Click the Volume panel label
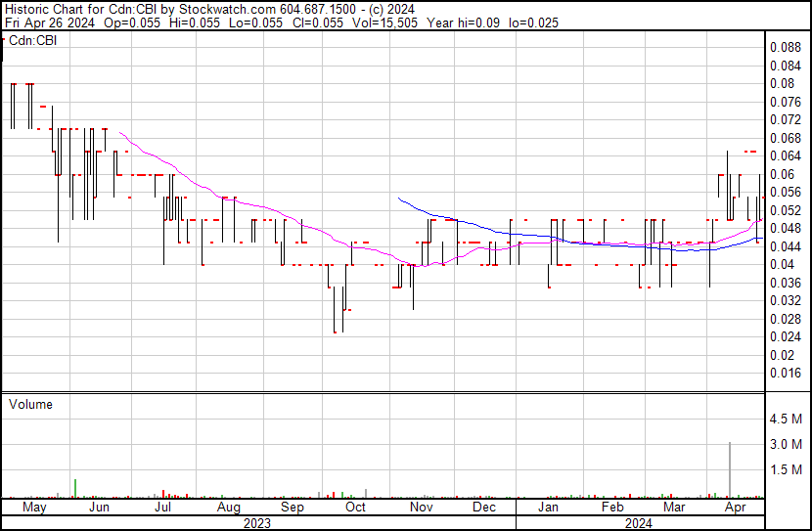Viewport: 812px width, 531px height. coord(30,404)
